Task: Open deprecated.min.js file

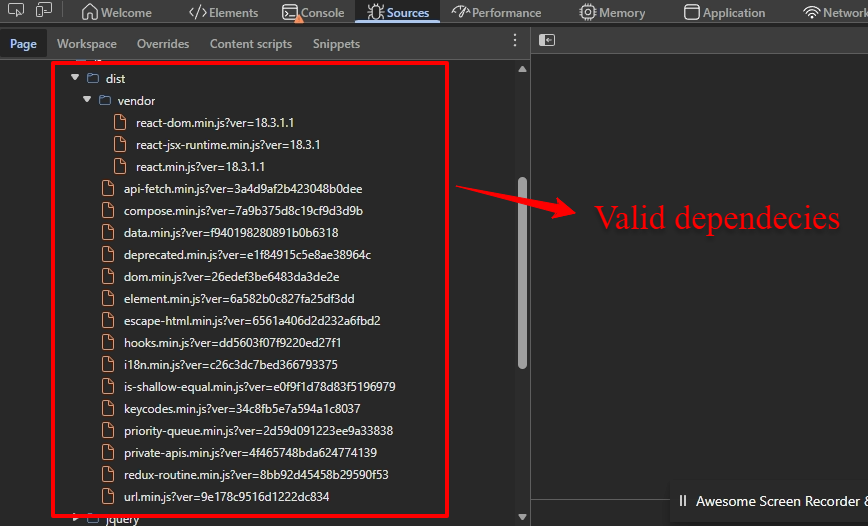Action: (247, 255)
